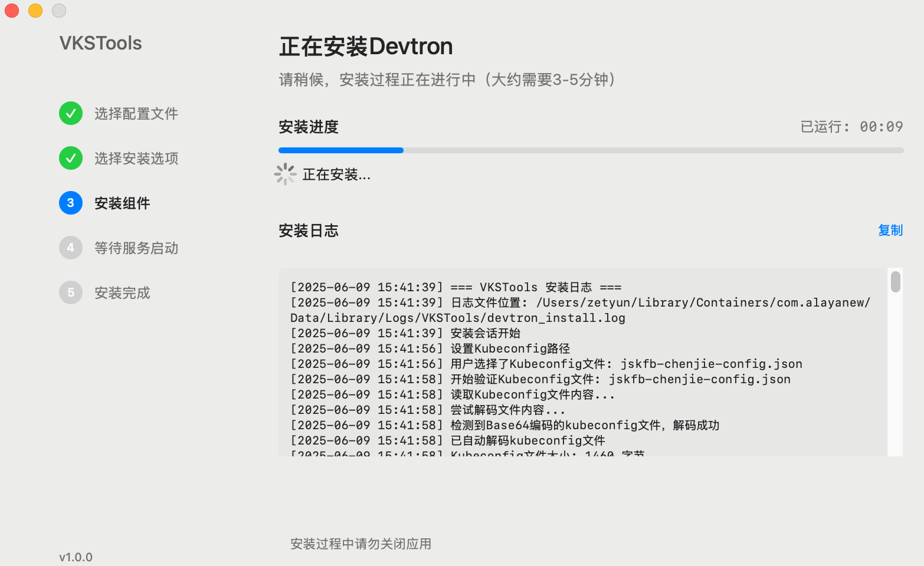Click the 已运行: label
The image size is (924, 566).
click(x=825, y=127)
